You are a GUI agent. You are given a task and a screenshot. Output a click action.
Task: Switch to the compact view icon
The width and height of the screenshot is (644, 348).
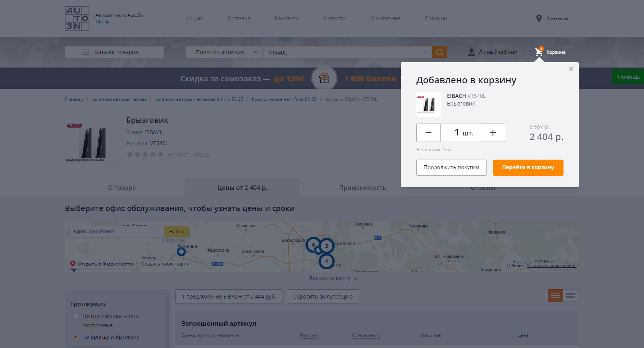tap(571, 295)
